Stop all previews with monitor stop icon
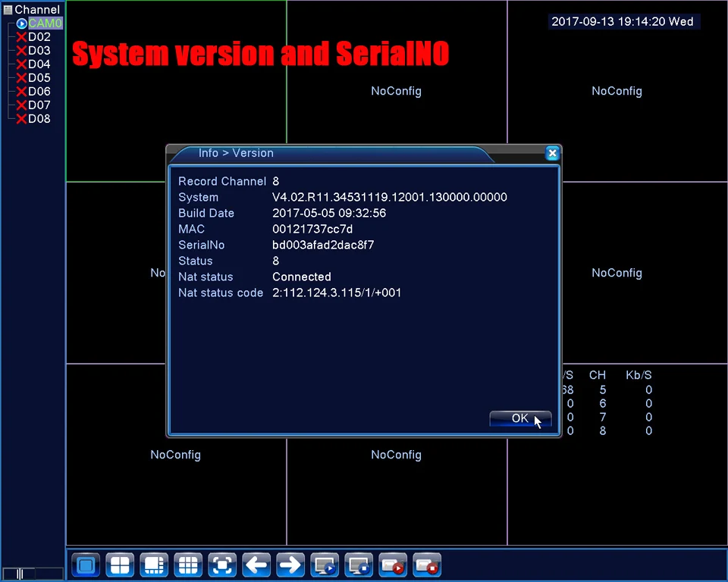This screenshot has height=582, width=728. (x=359, y=565)
